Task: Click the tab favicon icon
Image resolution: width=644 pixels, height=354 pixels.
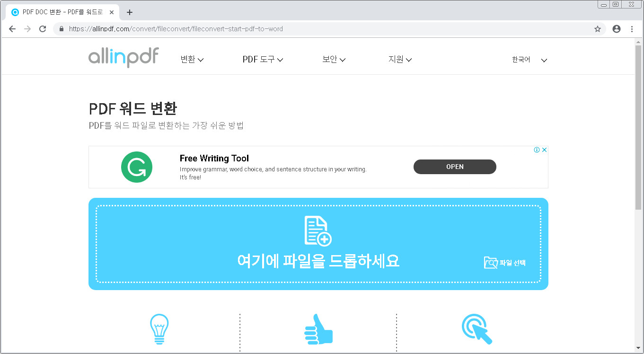Action: click(15, 12)
